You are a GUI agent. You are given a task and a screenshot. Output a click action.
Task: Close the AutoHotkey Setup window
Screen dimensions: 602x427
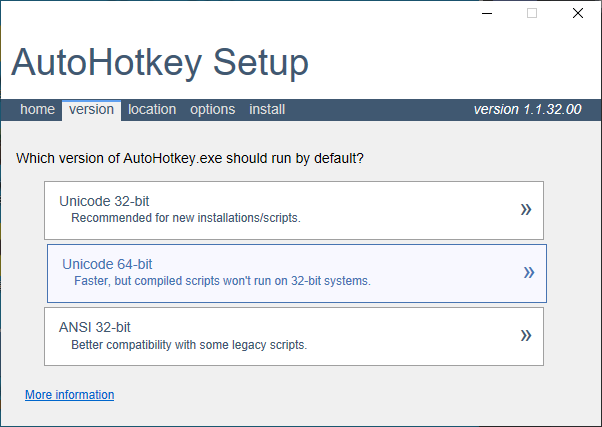[577, 13]
